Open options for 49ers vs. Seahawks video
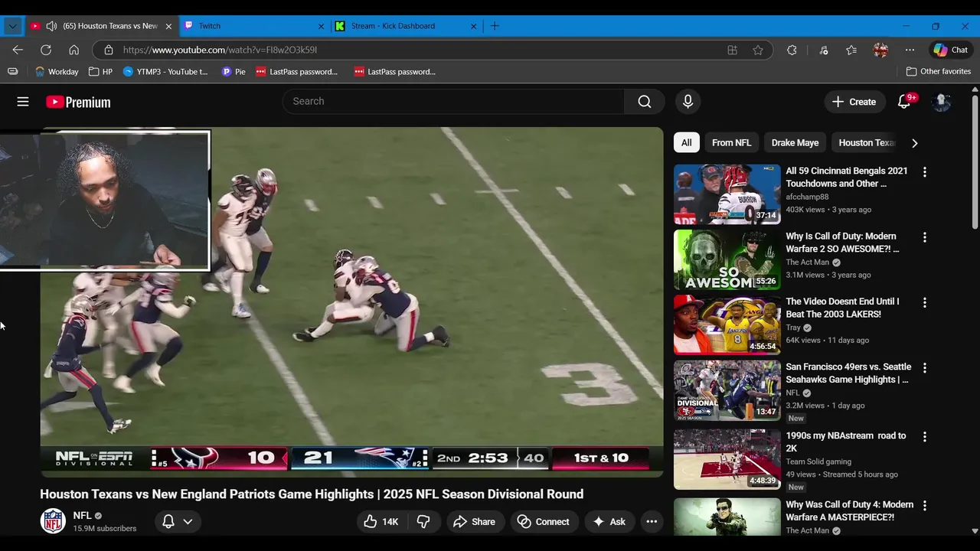Viewport: 980px width, 551px height. point(924,368)
